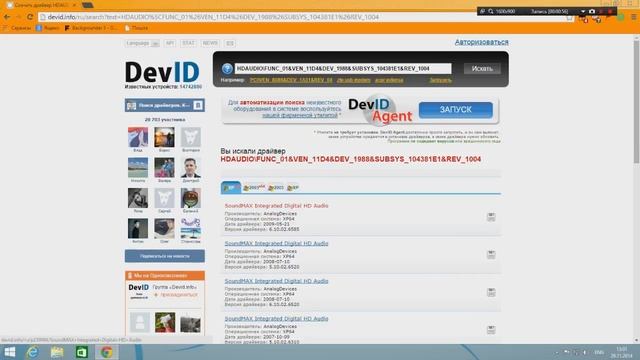Click the browser reload icon
Viewport: 640px width, 360px height.
click(30, 17)
